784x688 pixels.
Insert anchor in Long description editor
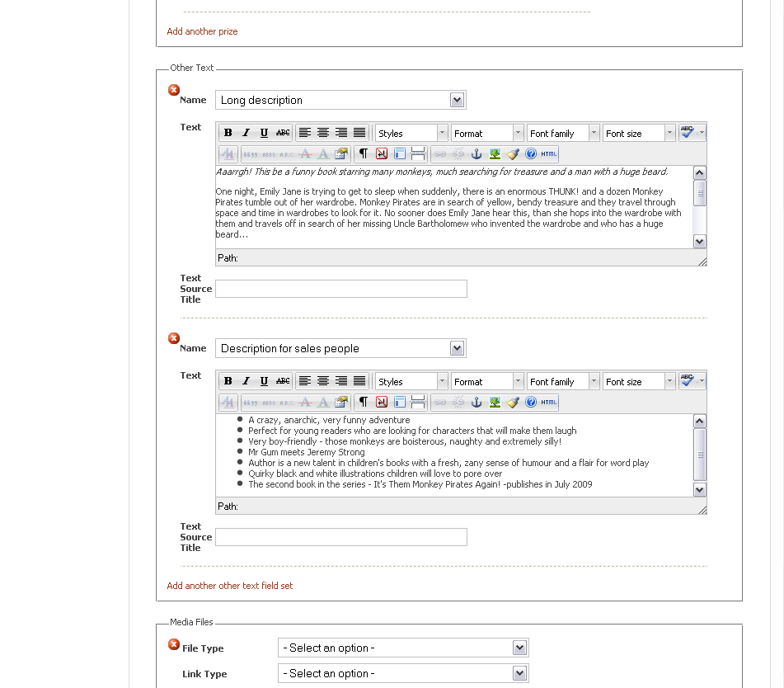(x=477, y=153)
